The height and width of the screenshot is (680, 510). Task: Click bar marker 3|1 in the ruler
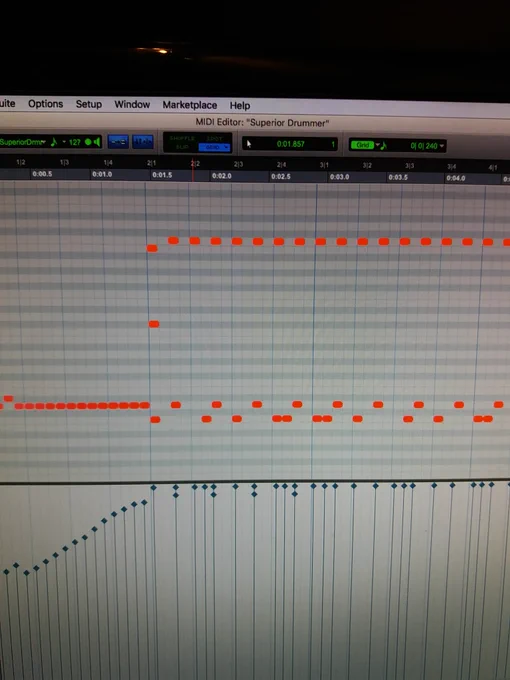point(324,165)
